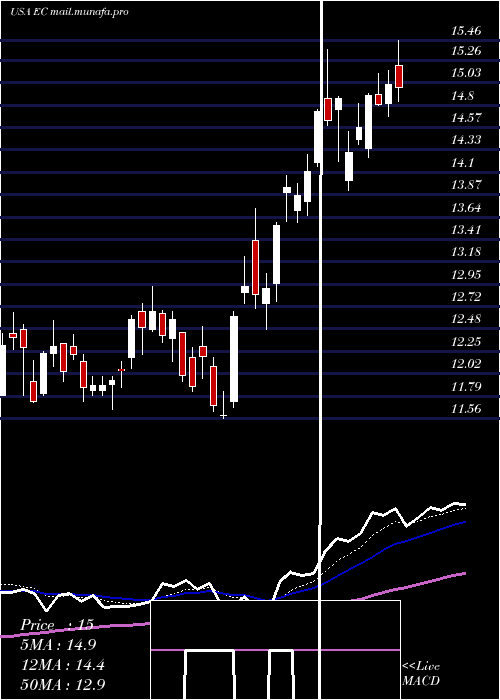Click the 12.72 price axis label
Viewport: 500px width, 700px height.
pos(466,296)
